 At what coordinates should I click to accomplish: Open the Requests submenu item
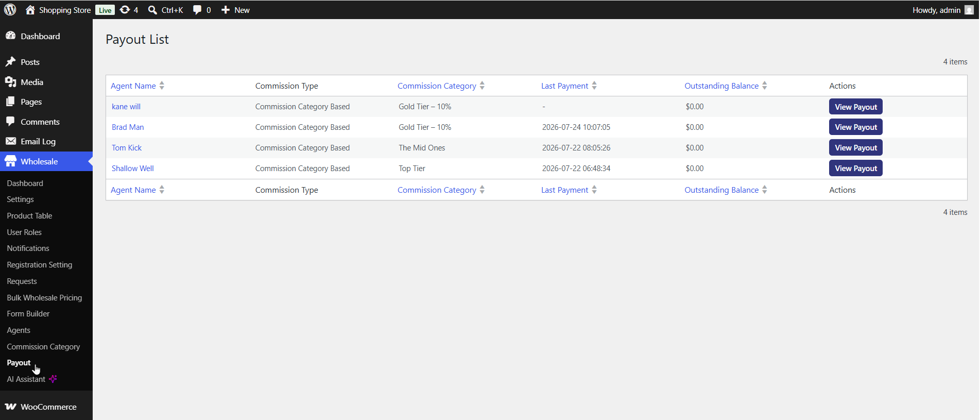pos(22,281)
